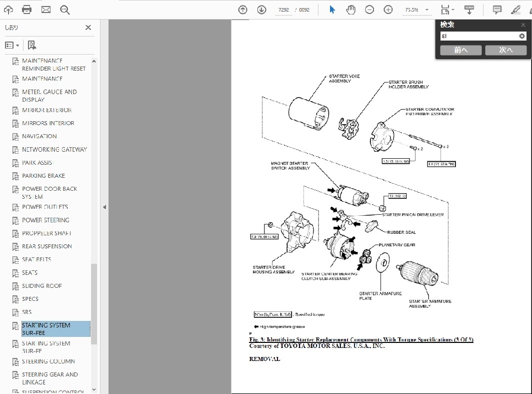This screenshot has width=532, height=394.
Task: Open search options gear in find box
Action: tap(522, 36)
